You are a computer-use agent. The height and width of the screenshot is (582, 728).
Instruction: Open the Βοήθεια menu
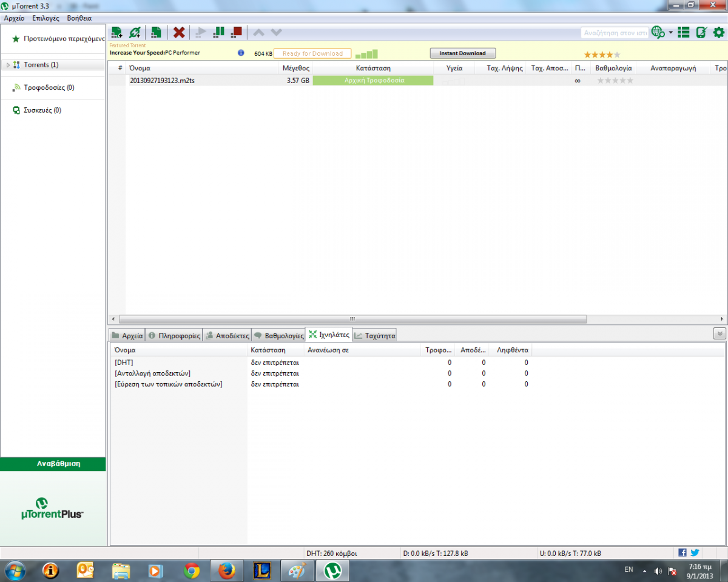[x=79, y=18]
